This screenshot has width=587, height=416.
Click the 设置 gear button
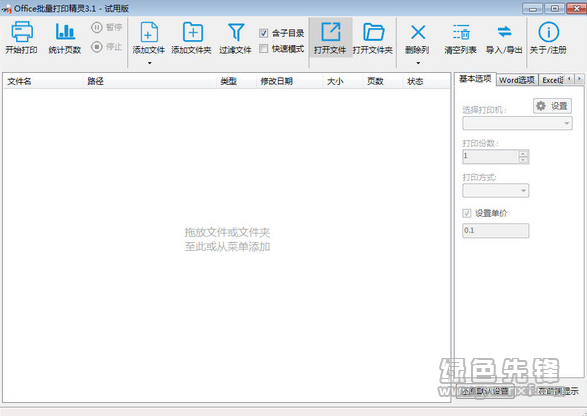tap(552, 106)
